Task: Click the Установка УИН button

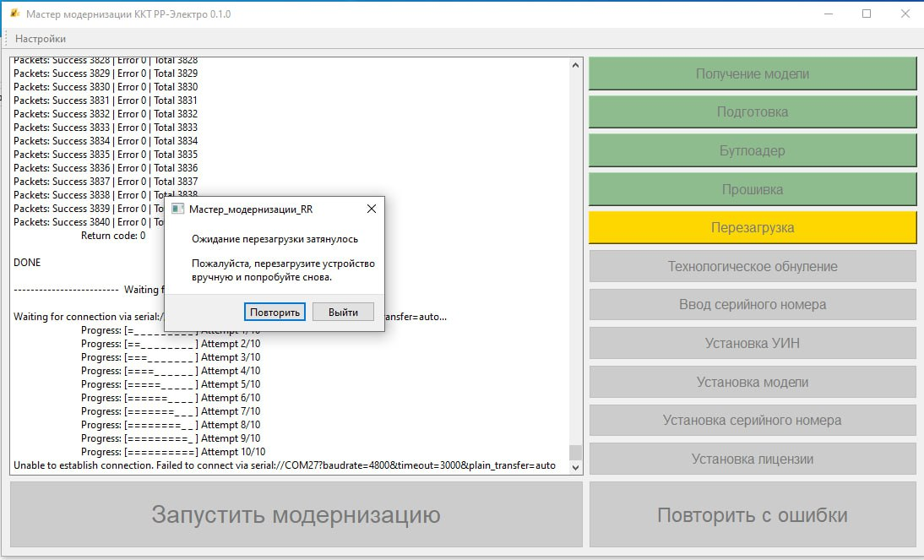Action: 752,343
